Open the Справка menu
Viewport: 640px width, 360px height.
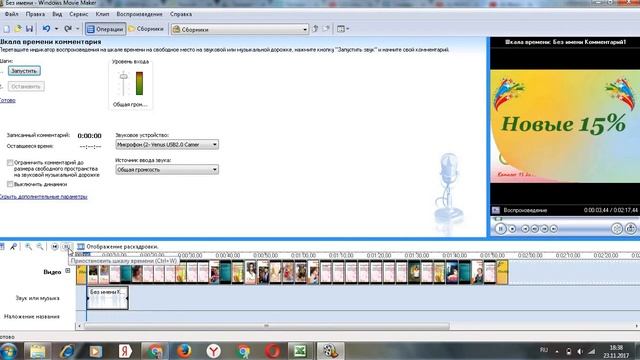181,14
